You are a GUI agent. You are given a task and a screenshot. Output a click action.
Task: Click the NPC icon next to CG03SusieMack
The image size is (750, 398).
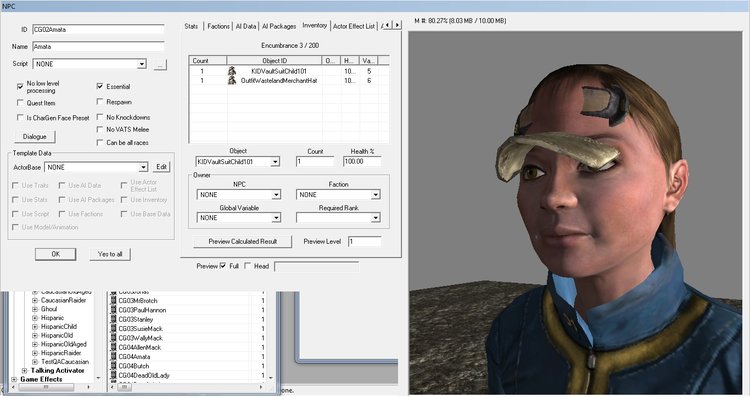[x=113, y=328]
